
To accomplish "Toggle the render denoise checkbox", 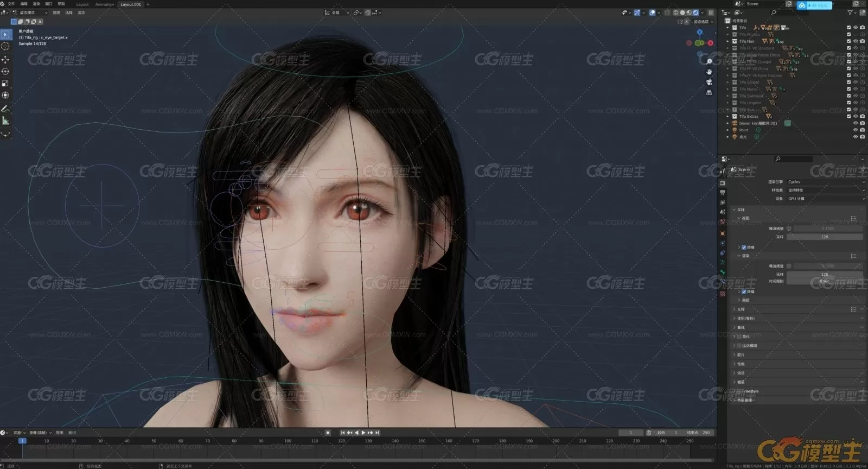I will (x=744, y=291).
